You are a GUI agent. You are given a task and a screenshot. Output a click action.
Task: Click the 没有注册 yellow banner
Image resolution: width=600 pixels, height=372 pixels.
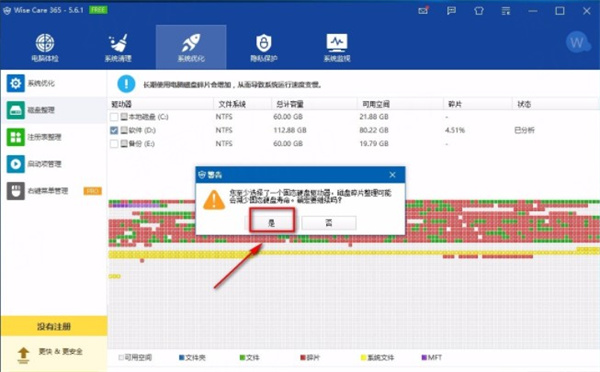point(54,326)
